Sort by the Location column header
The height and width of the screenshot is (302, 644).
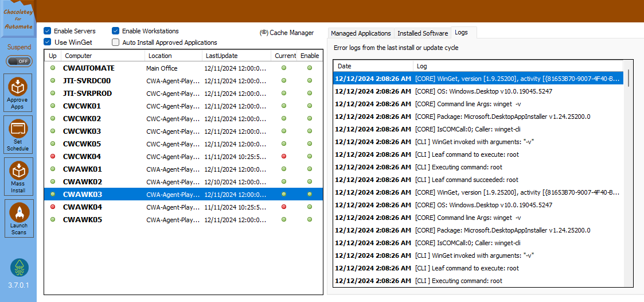pos(174,56)
